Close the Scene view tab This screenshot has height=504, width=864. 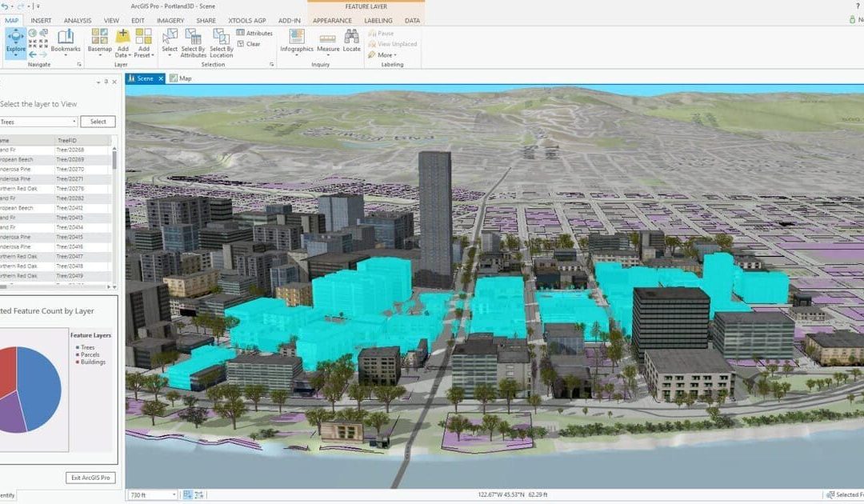[x=161, y=78]
